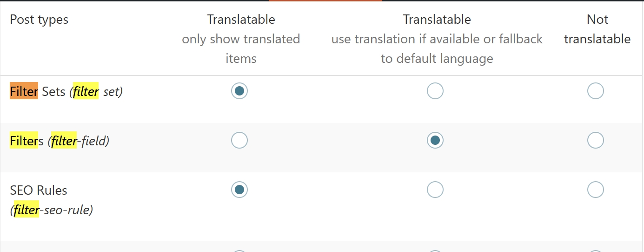This screenshot has width=644, height=252.
Task: Enable fallback translation for SEO Rules
Action: [435, 190]
